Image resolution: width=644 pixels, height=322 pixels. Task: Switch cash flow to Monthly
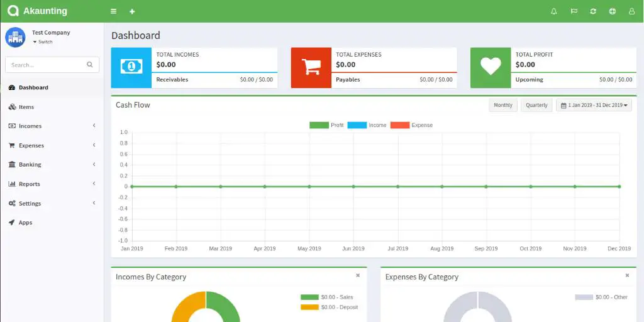click(x=502, y=105)
